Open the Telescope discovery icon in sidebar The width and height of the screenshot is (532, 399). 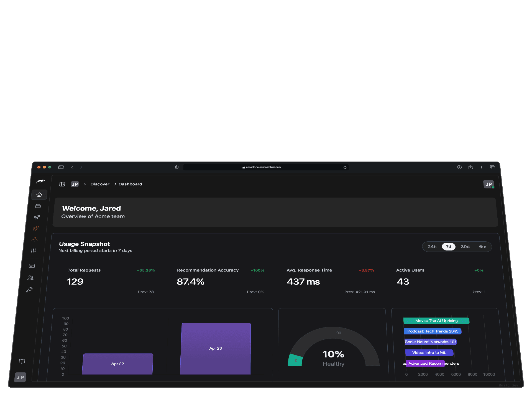point(37,217)
